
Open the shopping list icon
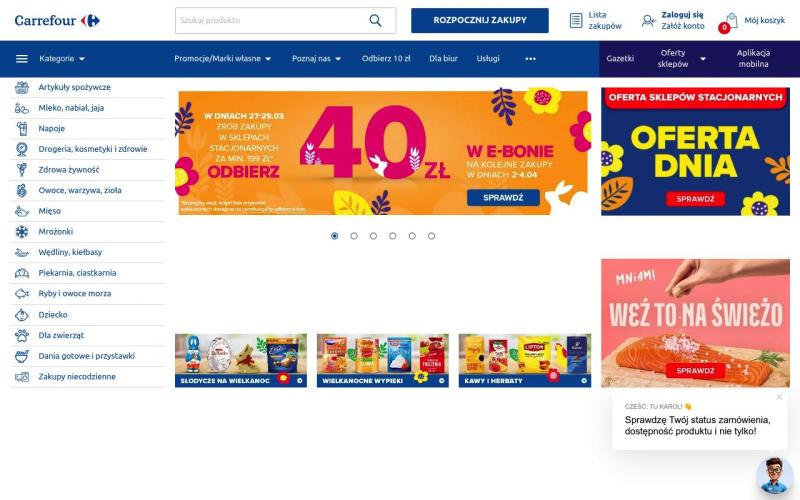(x=576, y=20)
